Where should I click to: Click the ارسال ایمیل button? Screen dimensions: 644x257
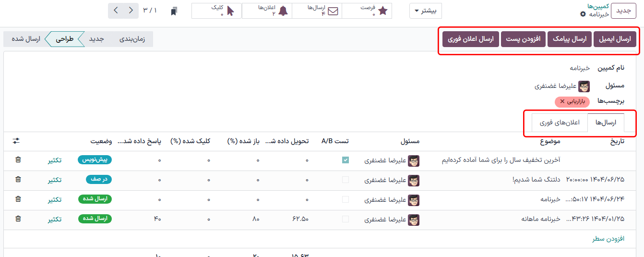615,39
